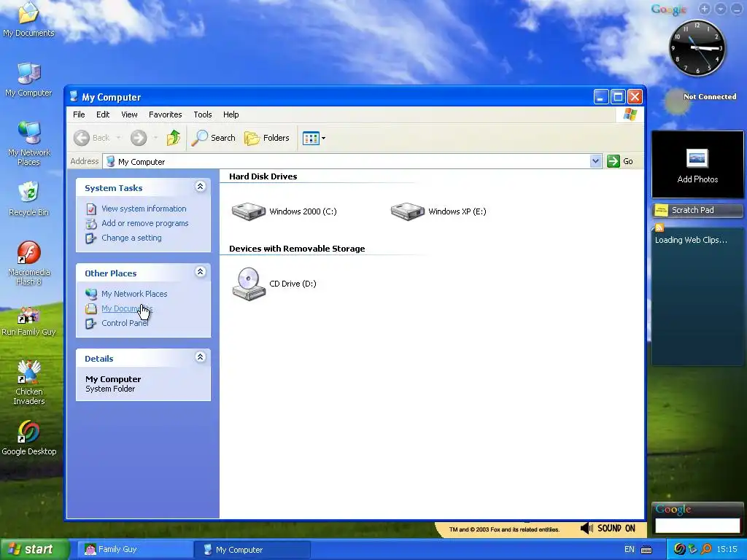Open the Back history dropdown arrow
The width and height of the screenshot is (747, 560).
[x=119, y=138]
